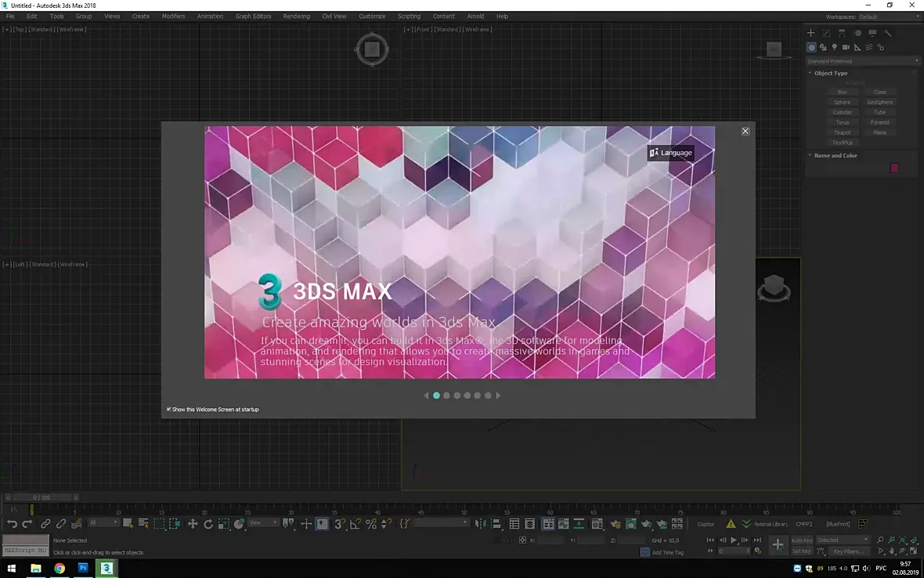Uncheck Show this Welcome Screen at startup
The width and height of the screenshot is (924, 578).
[x=169, y=409]
